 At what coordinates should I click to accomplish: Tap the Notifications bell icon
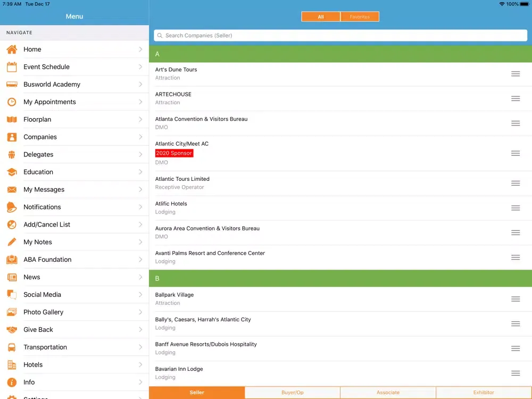(x=12, y=207)
